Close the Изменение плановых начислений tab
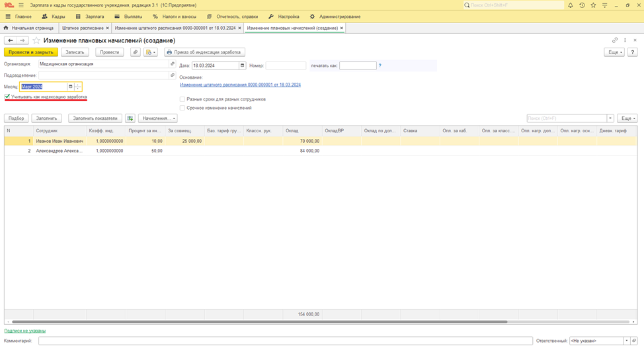The image size is (644, 346). click(342, 28)
